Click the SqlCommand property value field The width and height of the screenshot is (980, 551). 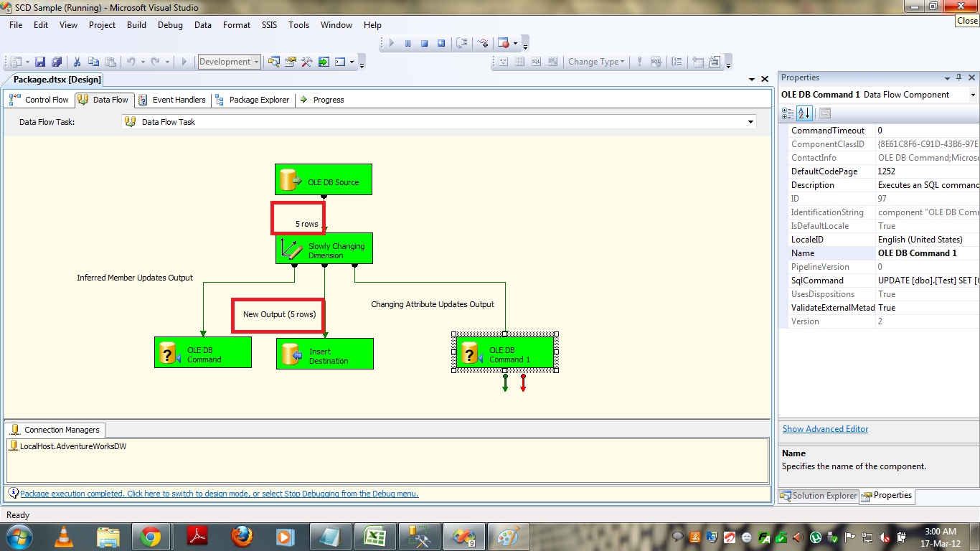(927, 281)
